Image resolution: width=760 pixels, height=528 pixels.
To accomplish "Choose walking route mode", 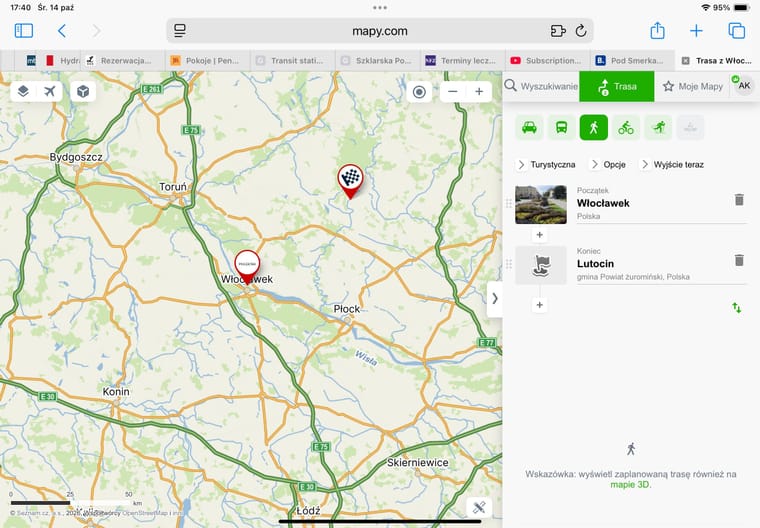I will 594,128.
